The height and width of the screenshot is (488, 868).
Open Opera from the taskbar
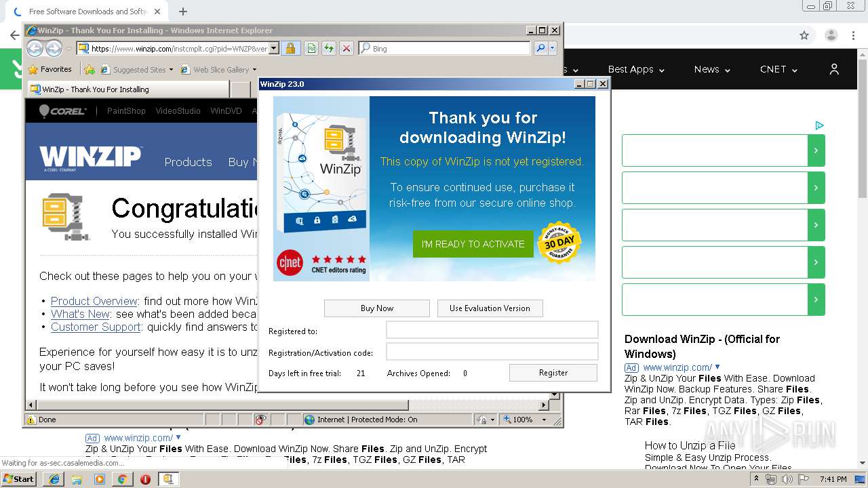145,479
